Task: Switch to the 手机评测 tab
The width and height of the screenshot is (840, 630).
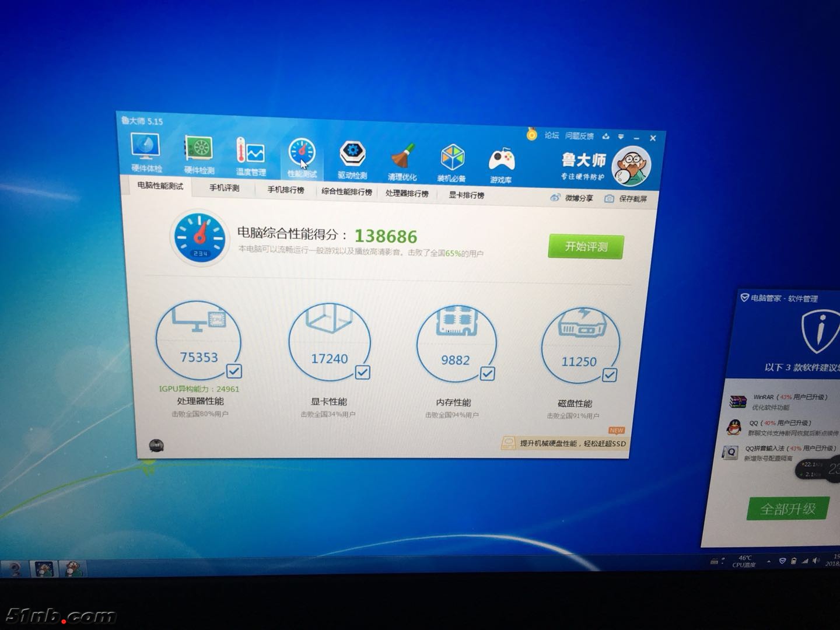Action: 225,188
